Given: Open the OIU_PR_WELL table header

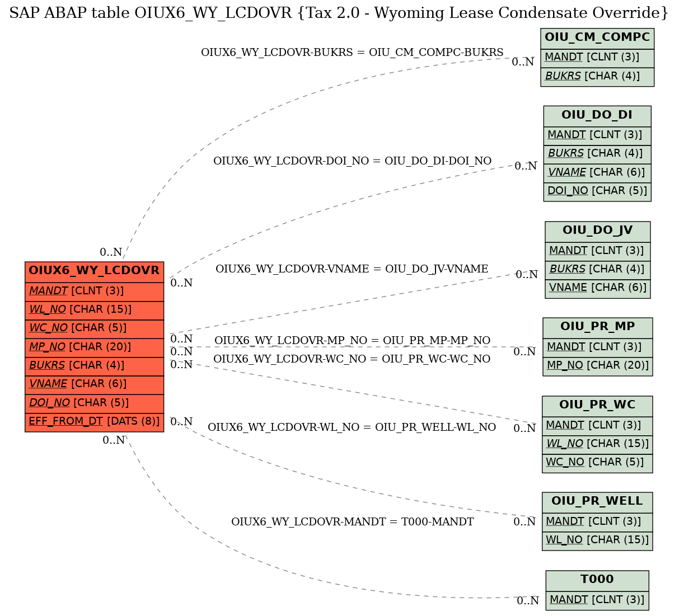Looking at the screenshot, I should (x=597, y=502).
